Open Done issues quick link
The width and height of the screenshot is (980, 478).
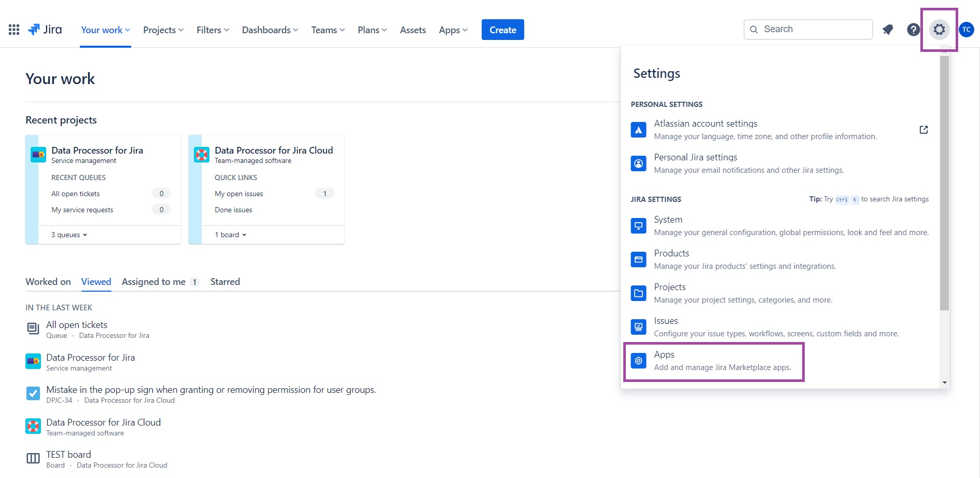click(x=233, y=210)
